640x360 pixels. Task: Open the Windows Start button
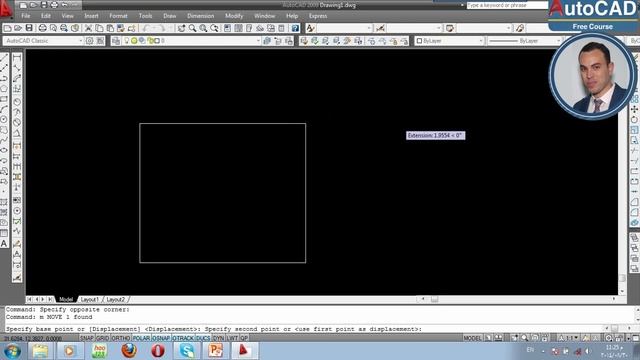point(12,351)
